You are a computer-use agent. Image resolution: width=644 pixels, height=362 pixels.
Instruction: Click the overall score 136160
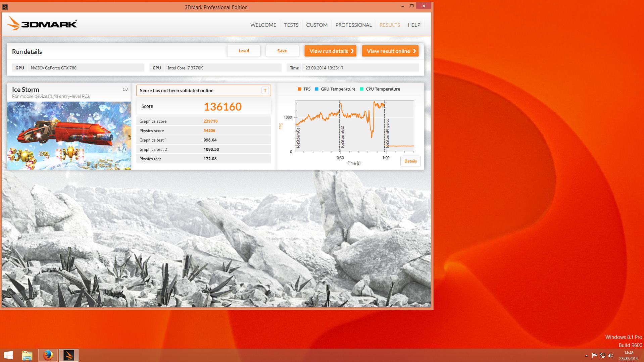(222, 107)
